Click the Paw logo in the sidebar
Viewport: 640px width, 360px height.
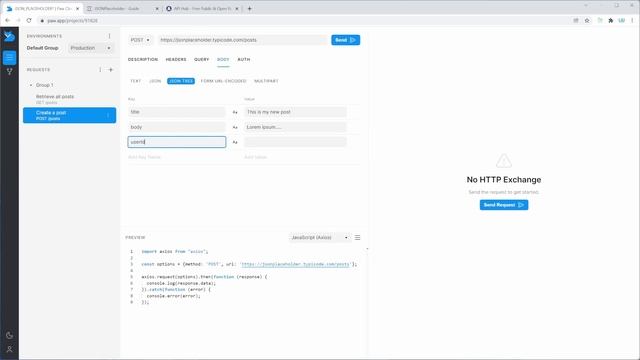point(9,37)
